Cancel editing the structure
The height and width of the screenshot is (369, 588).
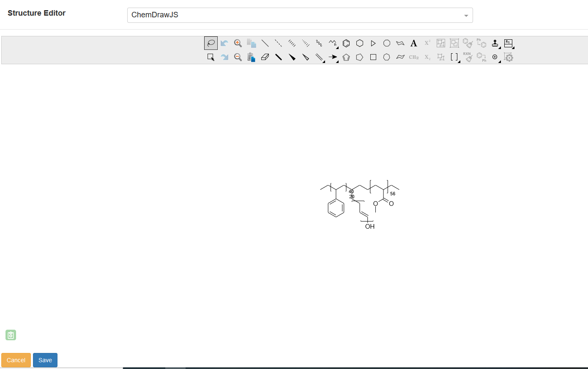tap(16, 360)
